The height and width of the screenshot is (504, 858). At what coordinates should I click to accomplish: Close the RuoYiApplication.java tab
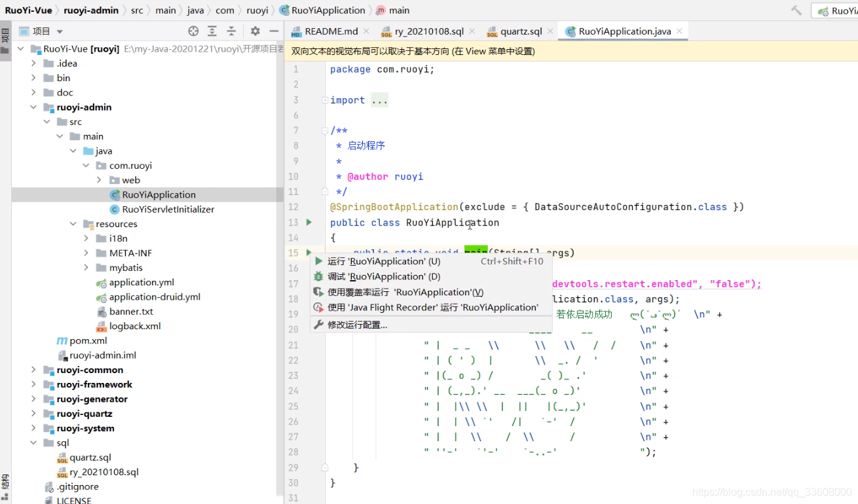click(679, 31)
